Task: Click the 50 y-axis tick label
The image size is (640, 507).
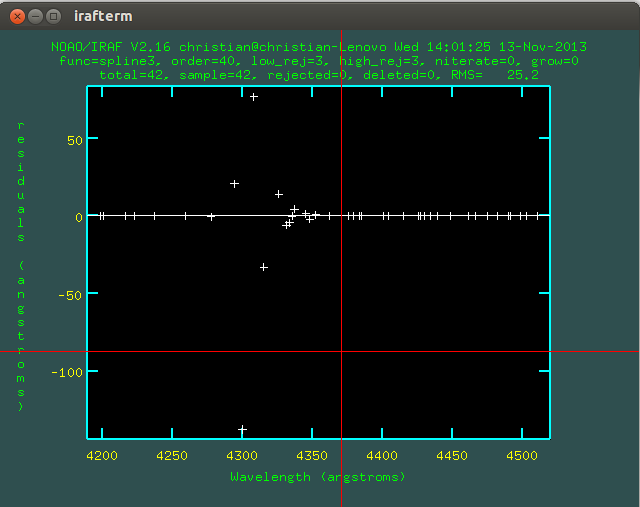Action: tap(71, 139)
